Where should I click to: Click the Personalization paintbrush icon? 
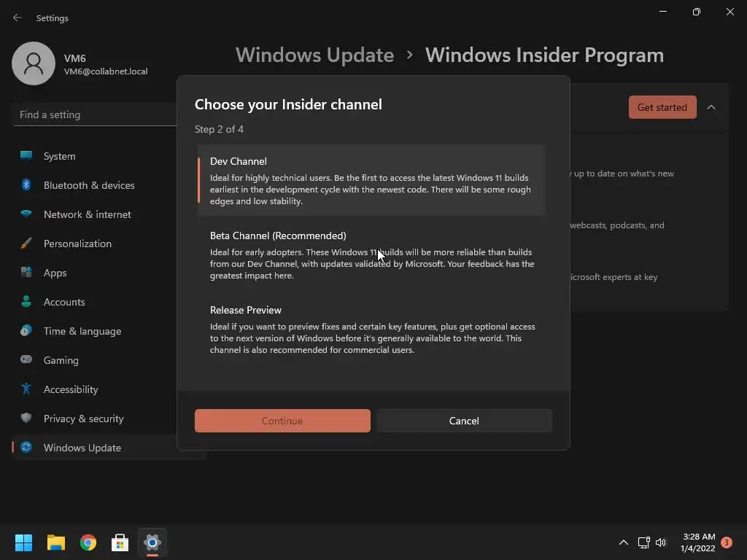pyautogui.click(x=26, y=244)
